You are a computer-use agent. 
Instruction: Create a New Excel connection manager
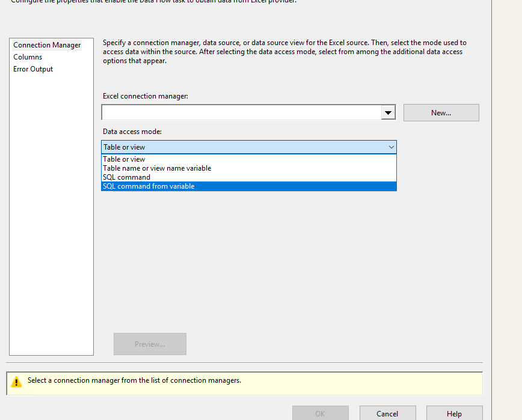click(x=441, y=113)
